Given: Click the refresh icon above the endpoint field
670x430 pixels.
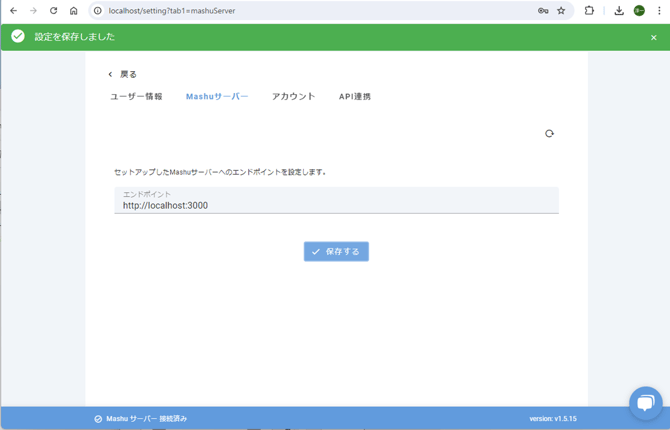Looking at the screenshot, I should point(549,133).
